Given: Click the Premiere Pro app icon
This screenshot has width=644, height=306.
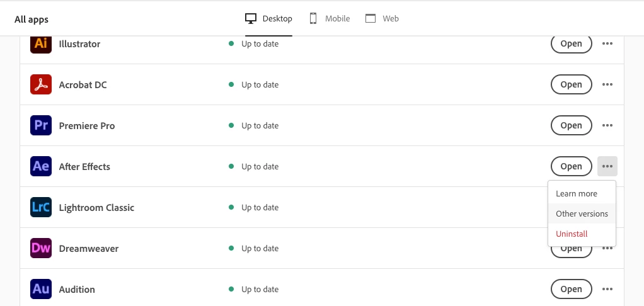Looking at the screenshot, I should 41,125.
